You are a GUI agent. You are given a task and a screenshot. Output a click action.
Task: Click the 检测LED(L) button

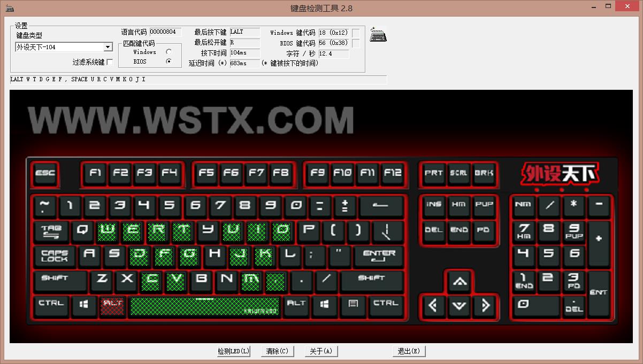tap(233, 351)
